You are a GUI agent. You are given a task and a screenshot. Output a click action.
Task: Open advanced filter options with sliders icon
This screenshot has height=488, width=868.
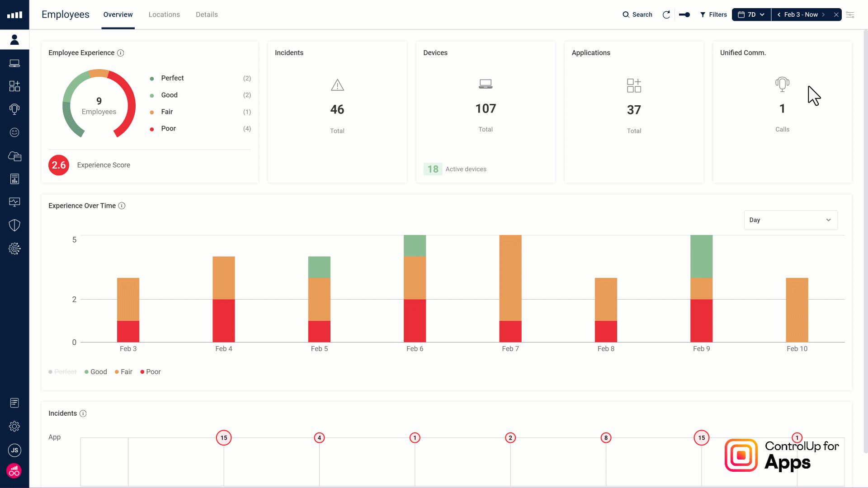[850, 14]
